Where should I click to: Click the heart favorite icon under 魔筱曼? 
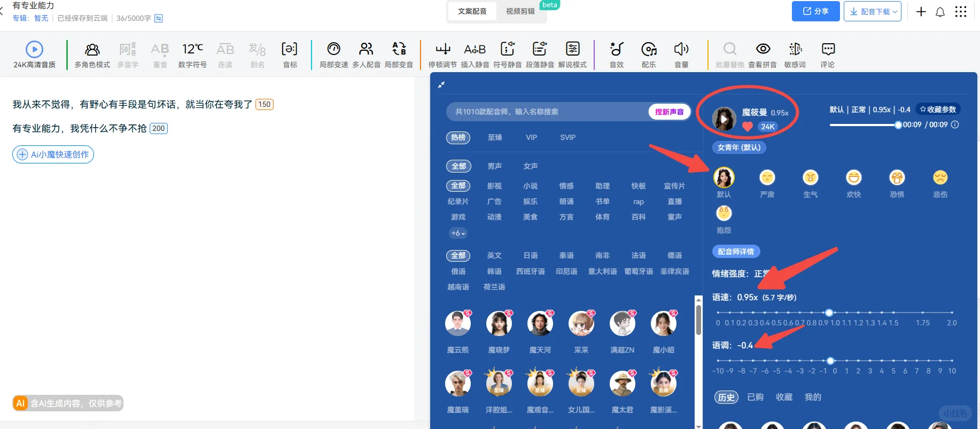pyautogui.click(x=748, y=127)
